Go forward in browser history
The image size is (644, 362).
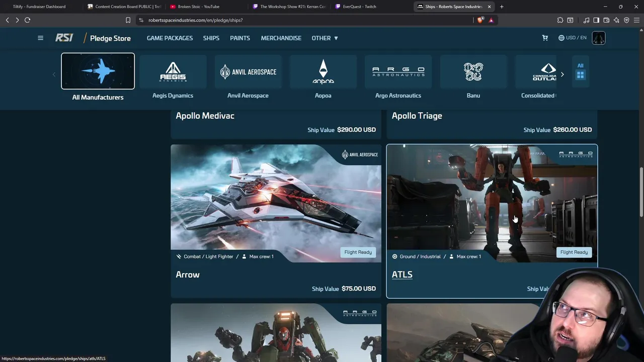(17, 20)
